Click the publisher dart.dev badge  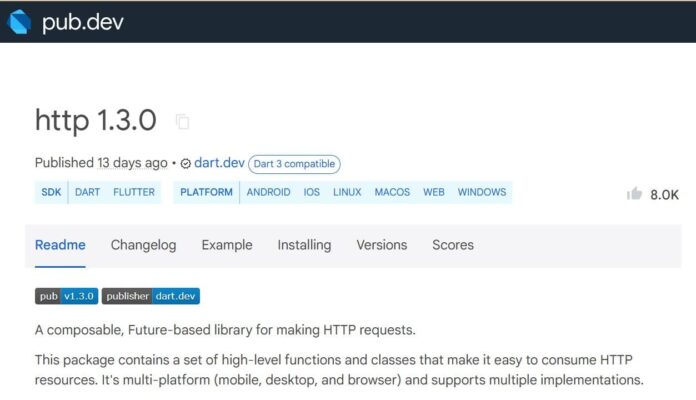click(x=150, y=296)
